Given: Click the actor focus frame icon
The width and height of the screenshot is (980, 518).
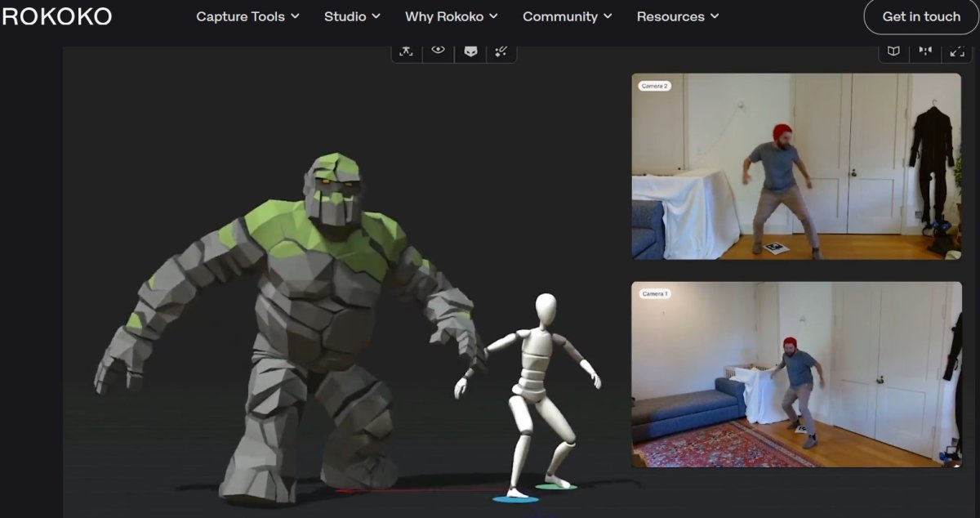Looking at the screenshot, I should point(406,51).
